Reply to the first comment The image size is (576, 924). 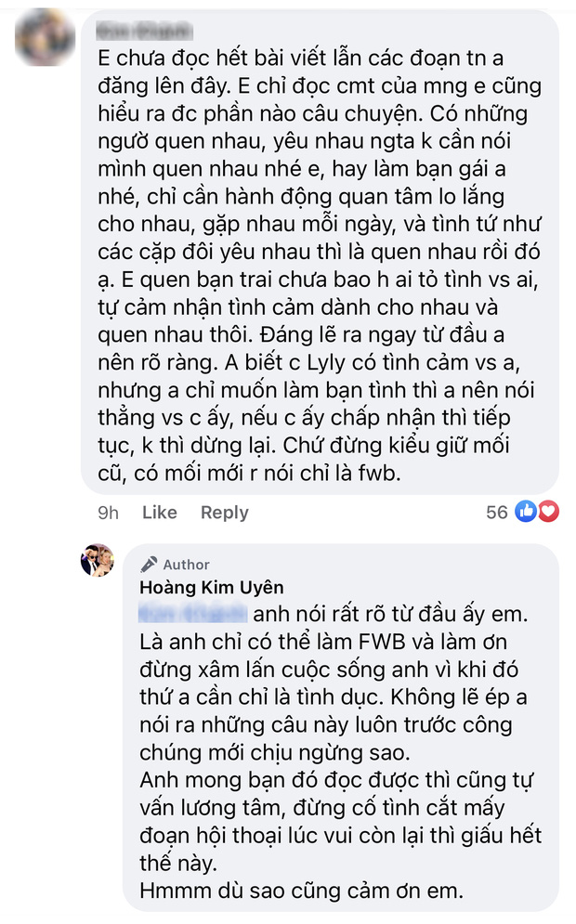point(224,513)
